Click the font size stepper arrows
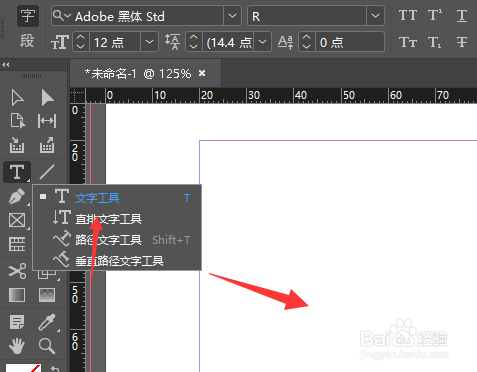Image resolution: width=477 pixels, height=372 pixels. 81,42
